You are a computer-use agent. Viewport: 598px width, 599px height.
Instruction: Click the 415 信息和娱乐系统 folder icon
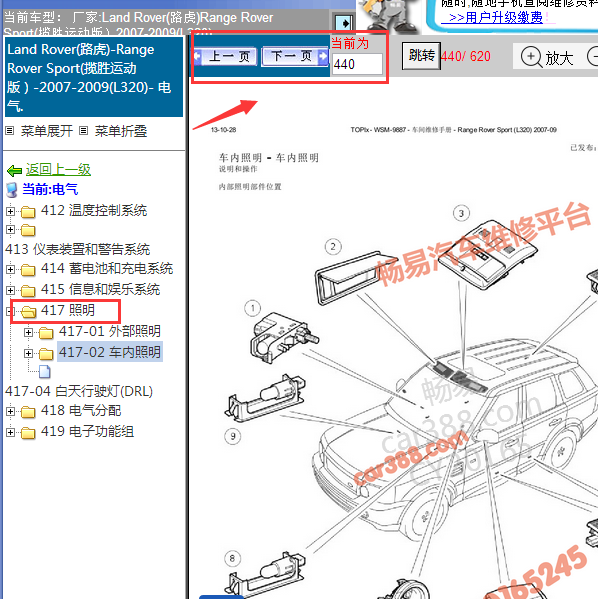(x=28, y=291)
